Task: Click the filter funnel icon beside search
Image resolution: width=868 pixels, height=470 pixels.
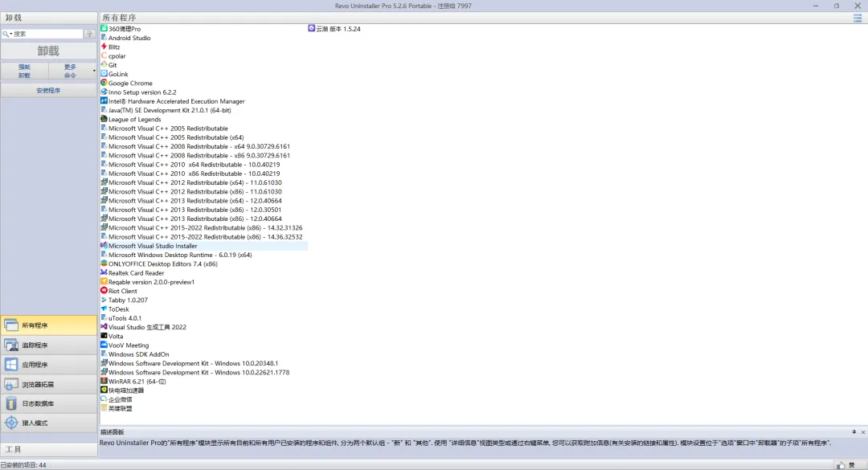Action: coord(90,34)
